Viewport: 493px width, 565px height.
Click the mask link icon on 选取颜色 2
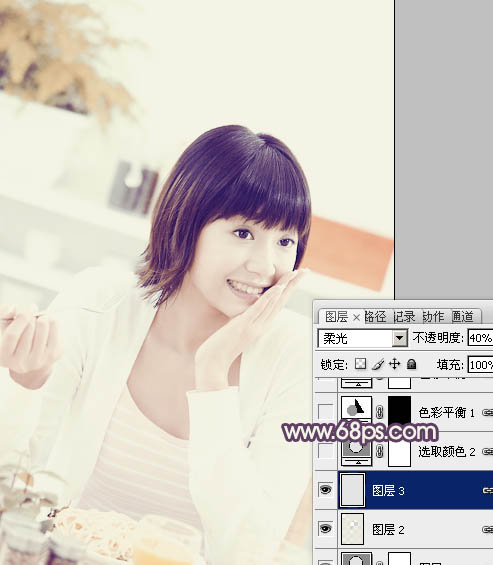pos(379,451)
